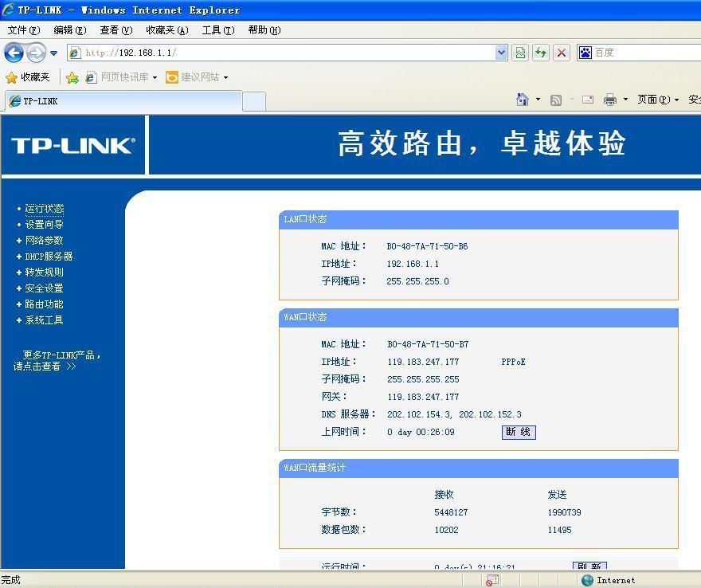The height and width of the screenshot is (588, 701).
Task: Click the 更多TP-LINK产品 link
Action: pos(57,360)
